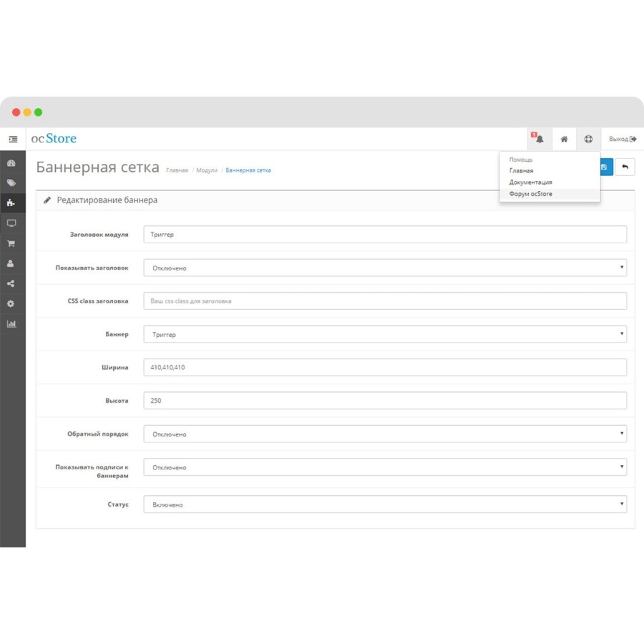Click the Ширина input field

pos(385,367)
